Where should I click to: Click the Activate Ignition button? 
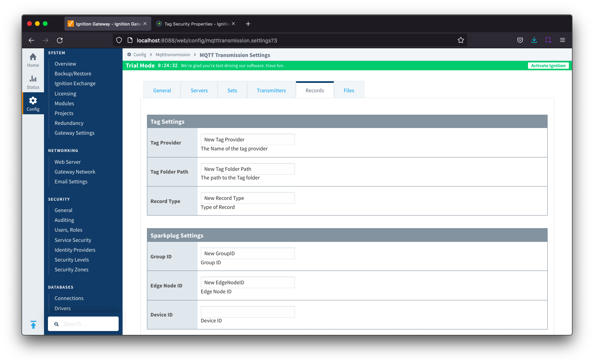tap(548, 66)
